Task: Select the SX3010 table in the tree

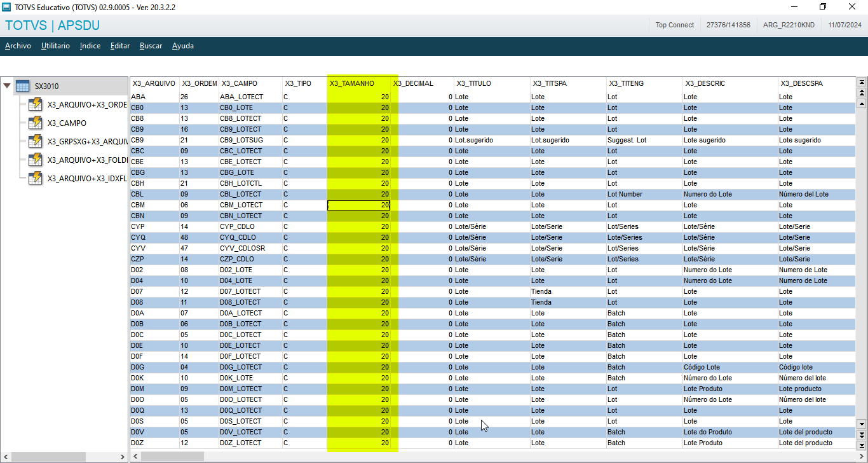Action: pyautogui.click(x=47, y=86)
